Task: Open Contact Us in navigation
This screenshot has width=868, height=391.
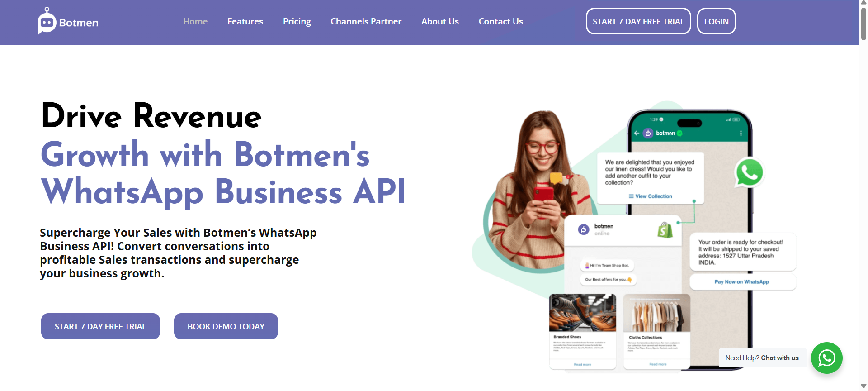Action: [x=500, y=21]
